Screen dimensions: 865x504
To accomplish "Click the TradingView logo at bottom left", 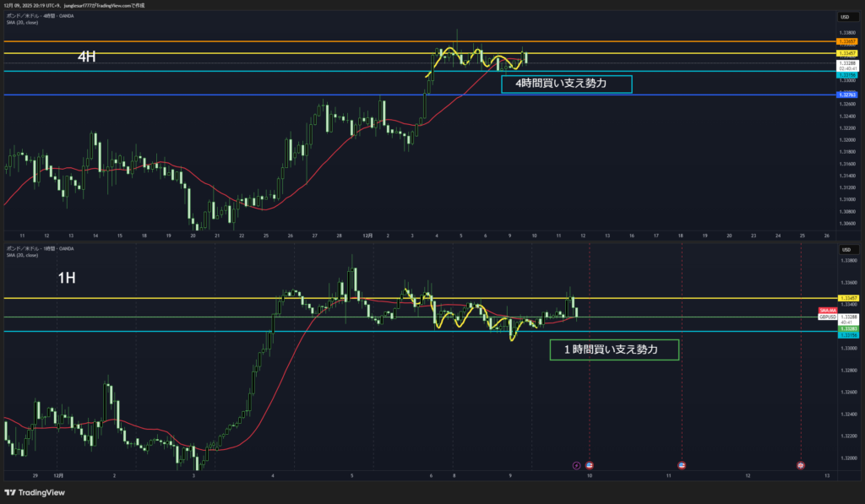I will coord(35,492).
